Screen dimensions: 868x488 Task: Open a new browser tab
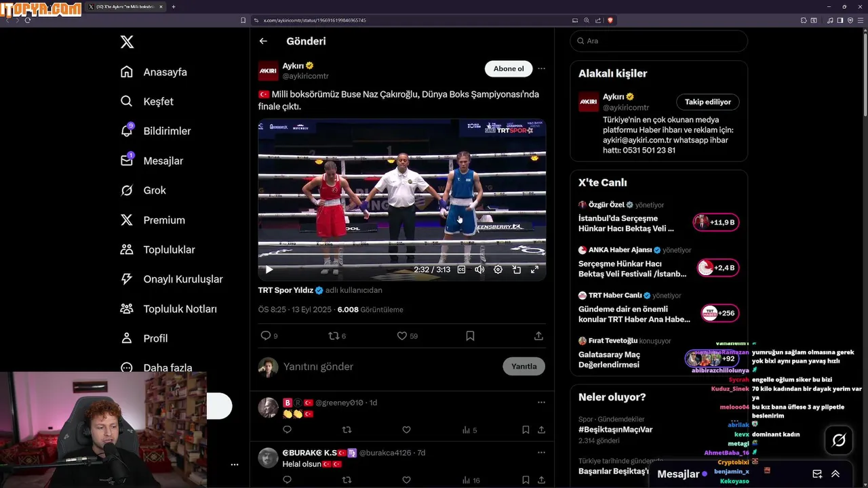click(x=173, y=7)
